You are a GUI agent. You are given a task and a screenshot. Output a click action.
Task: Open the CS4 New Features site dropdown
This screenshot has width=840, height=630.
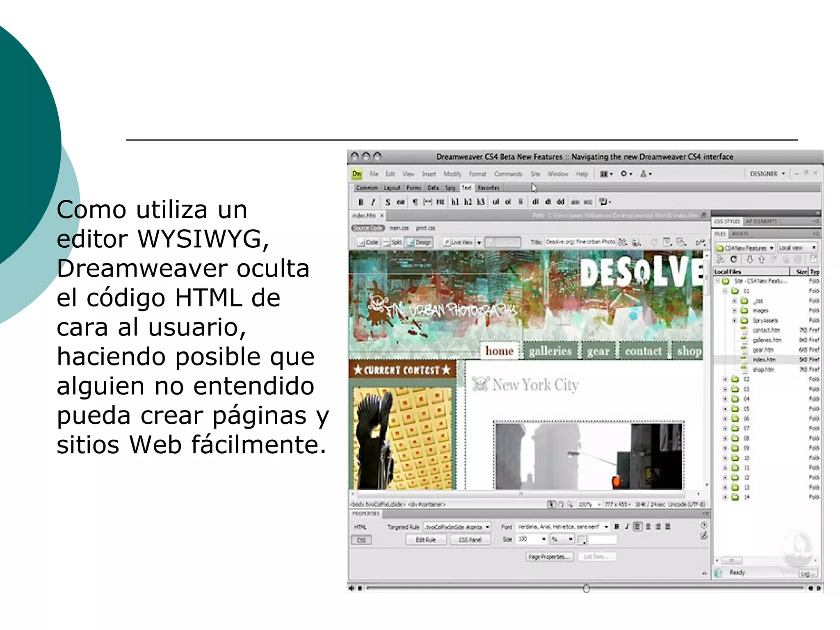[x=745, y=248]
